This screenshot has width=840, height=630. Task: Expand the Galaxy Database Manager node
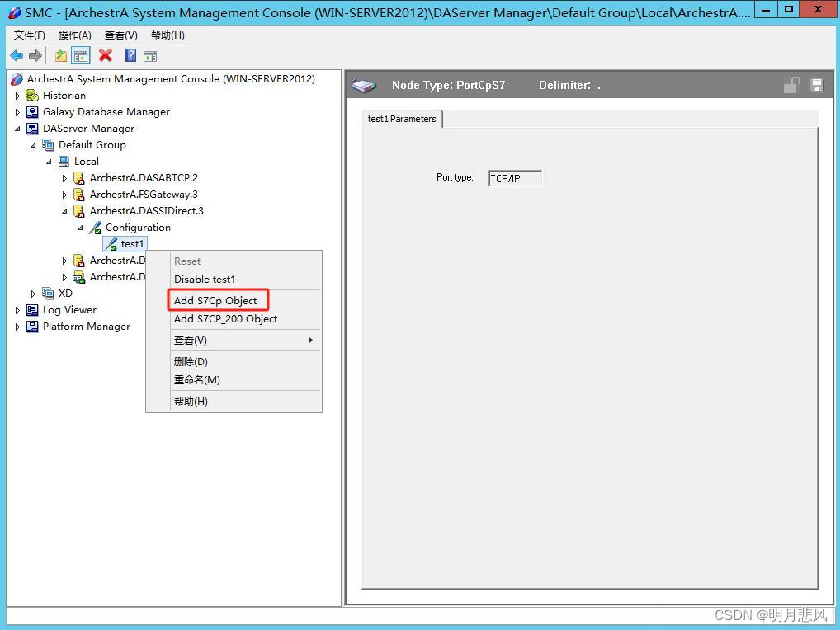(17, 112)
